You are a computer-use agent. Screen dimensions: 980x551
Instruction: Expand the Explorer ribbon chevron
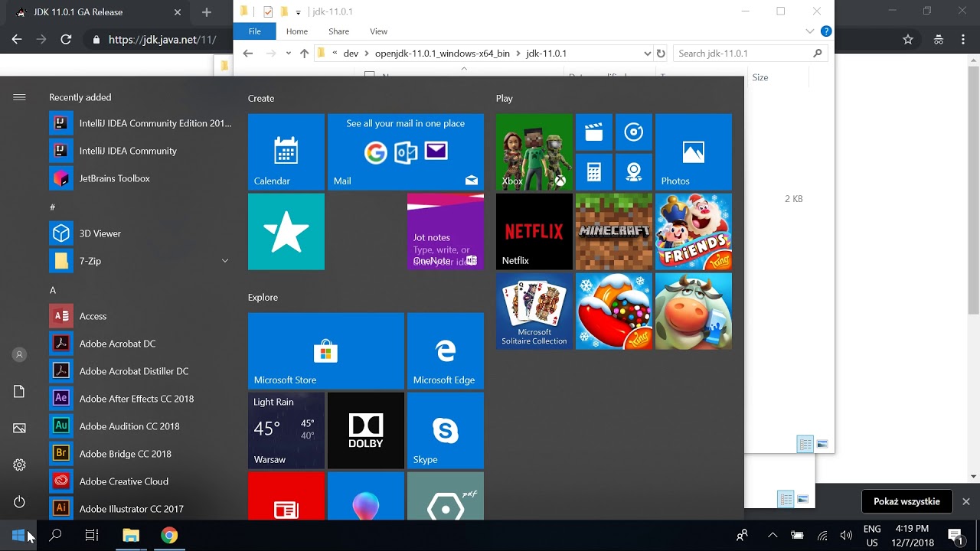[810, 31]
